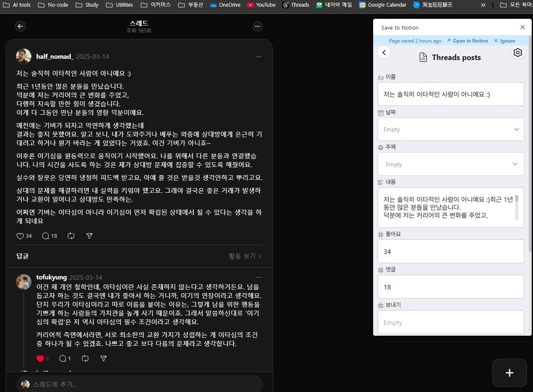Open the Google Calendar bookmark
Viewport: 533px width, 392px height.
coord(383,5)
